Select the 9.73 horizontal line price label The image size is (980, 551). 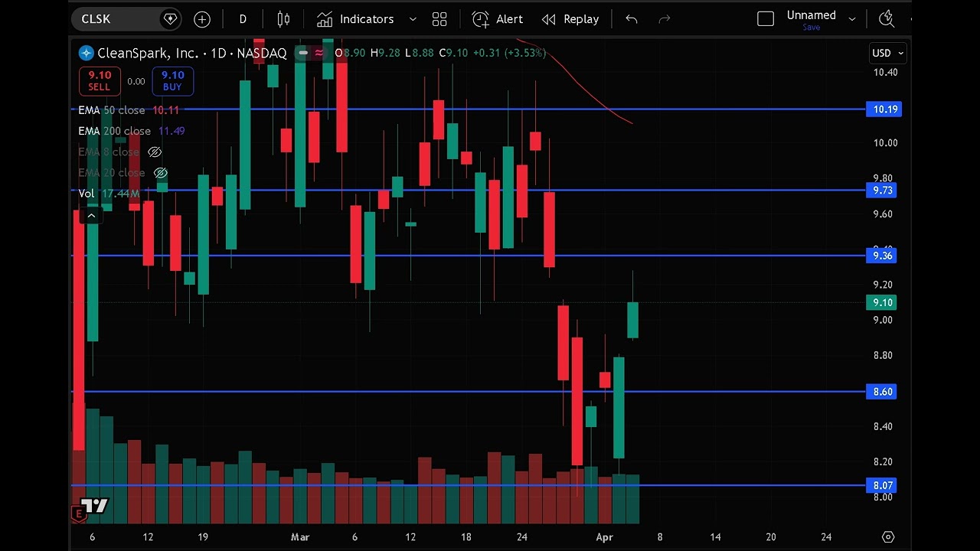pos(882,191)
